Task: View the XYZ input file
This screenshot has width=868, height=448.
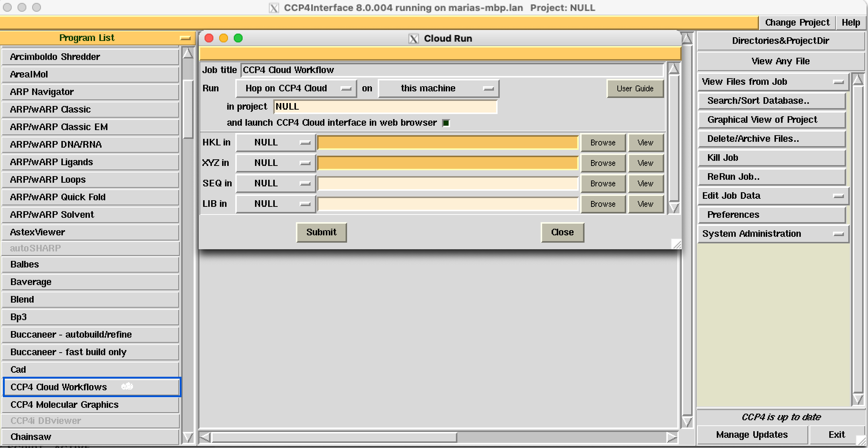Action: point(645,163)
